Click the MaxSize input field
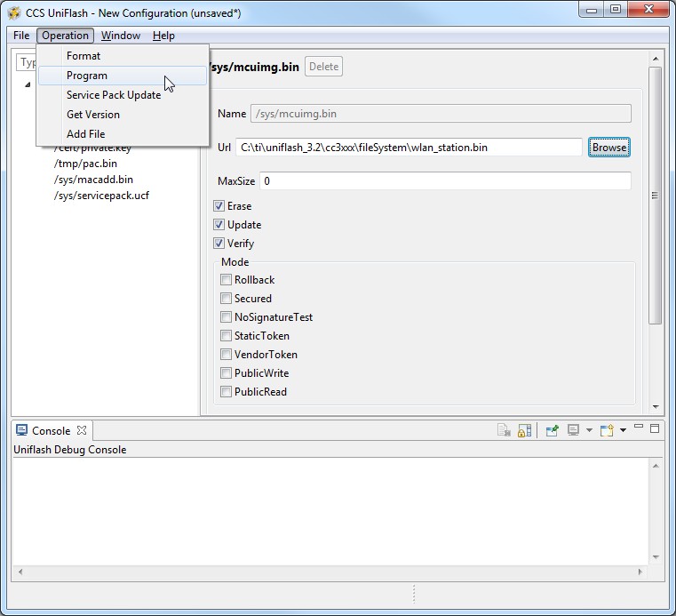 (x=445, y=180)
